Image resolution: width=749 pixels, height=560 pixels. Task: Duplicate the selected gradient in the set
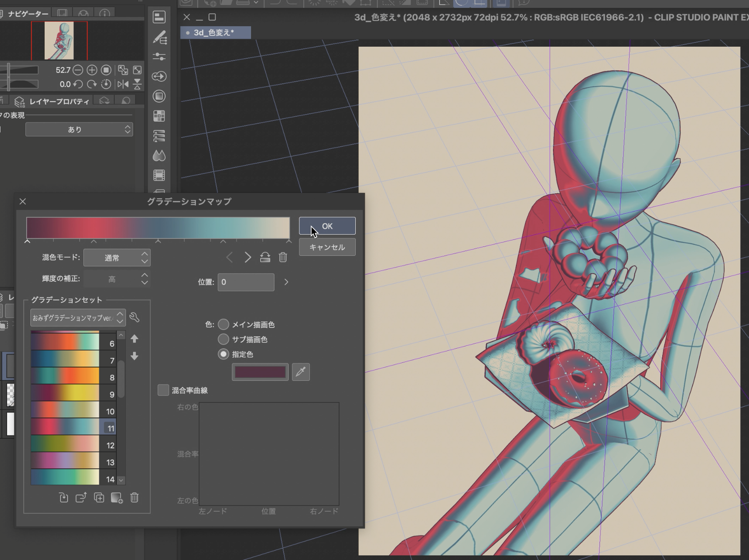point(99,497)
